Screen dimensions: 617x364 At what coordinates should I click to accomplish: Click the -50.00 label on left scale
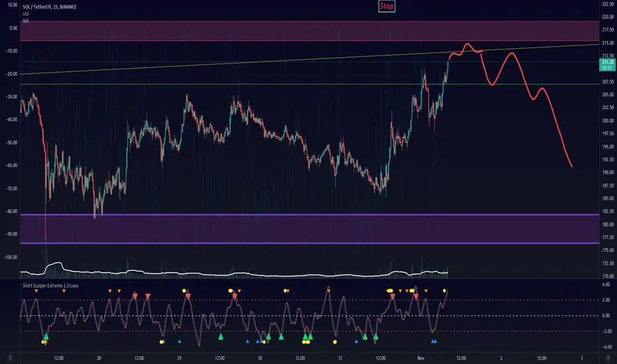click(11, 142)
